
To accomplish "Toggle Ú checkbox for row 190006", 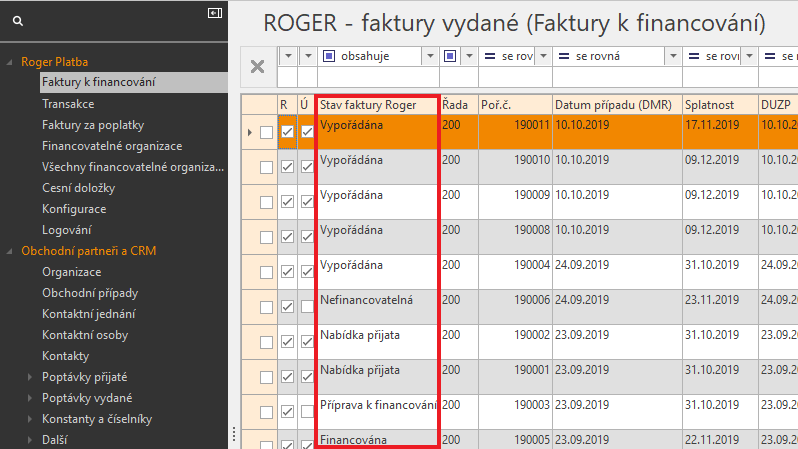I will [x=307, y=306].
